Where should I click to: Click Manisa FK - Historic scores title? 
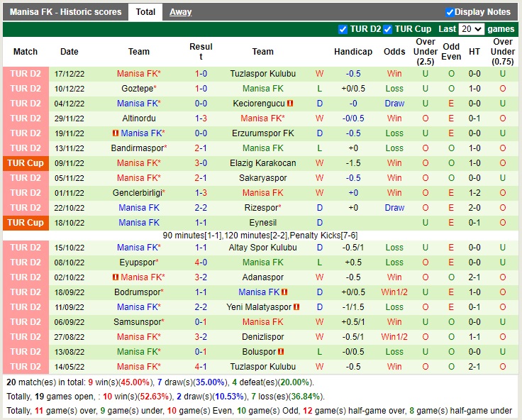pos(65,12)
